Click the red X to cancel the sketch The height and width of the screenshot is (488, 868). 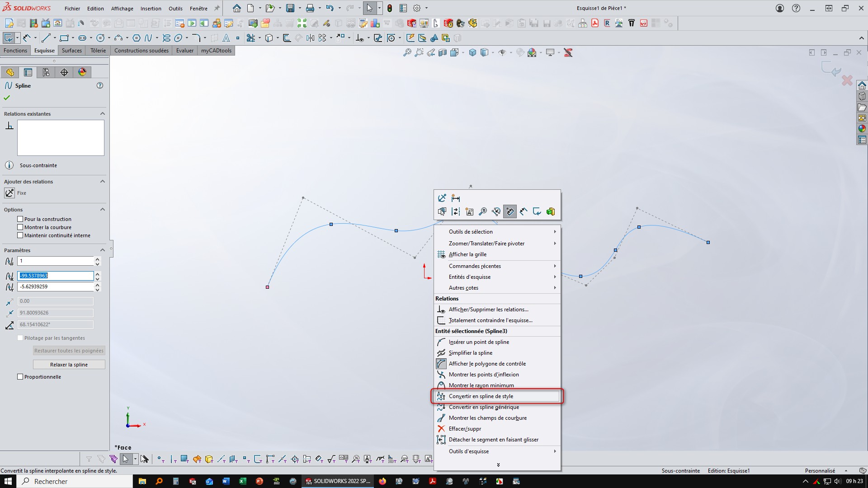(847, 81)
